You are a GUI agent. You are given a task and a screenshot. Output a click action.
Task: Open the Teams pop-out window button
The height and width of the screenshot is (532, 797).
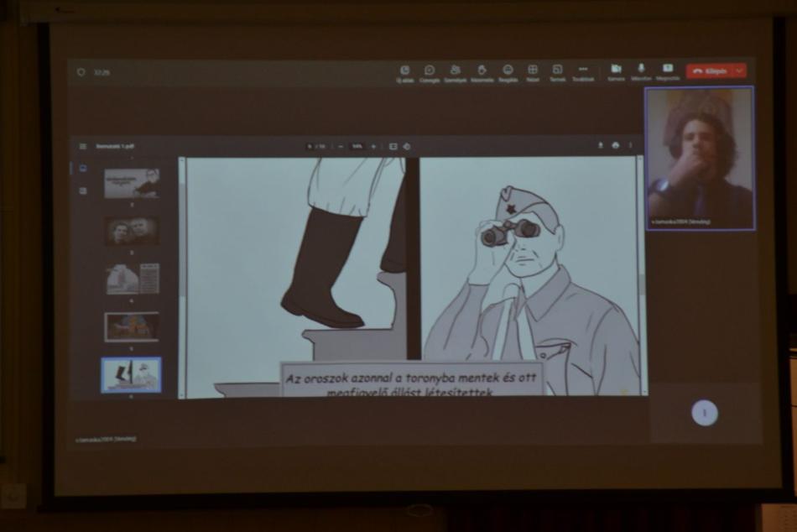tap(405, 73)
